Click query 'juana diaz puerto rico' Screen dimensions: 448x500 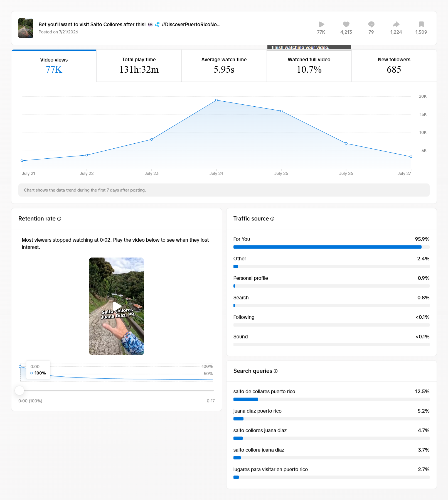[257, 411]
